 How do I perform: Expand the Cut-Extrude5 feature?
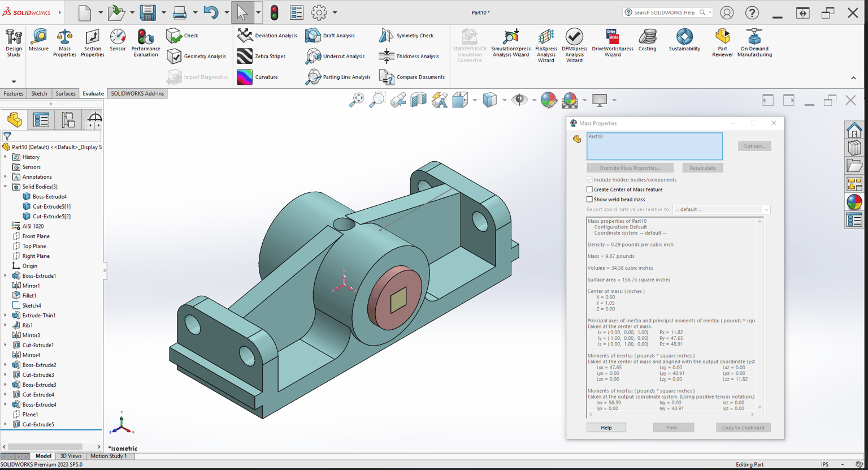click(x=6, y=424)
